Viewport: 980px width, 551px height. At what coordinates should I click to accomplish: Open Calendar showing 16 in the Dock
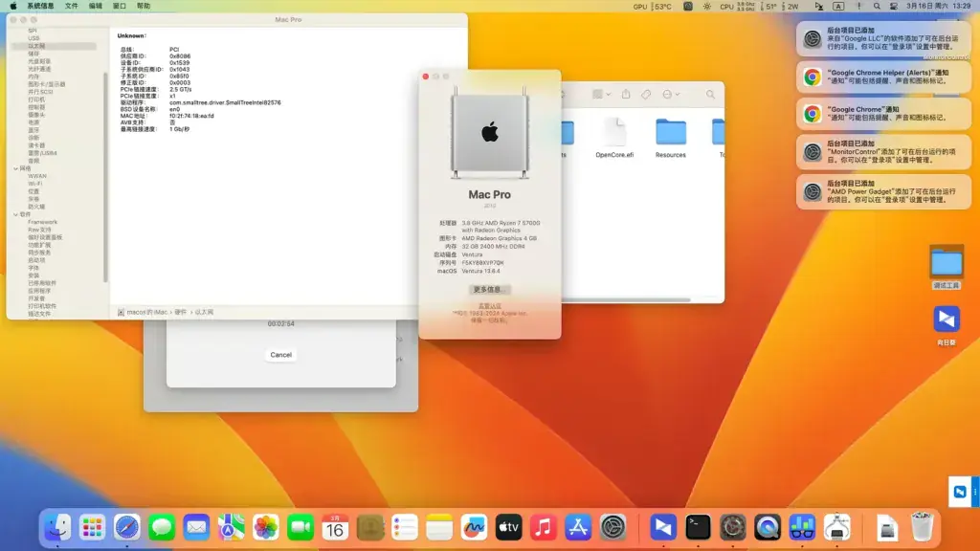(335, 528)
